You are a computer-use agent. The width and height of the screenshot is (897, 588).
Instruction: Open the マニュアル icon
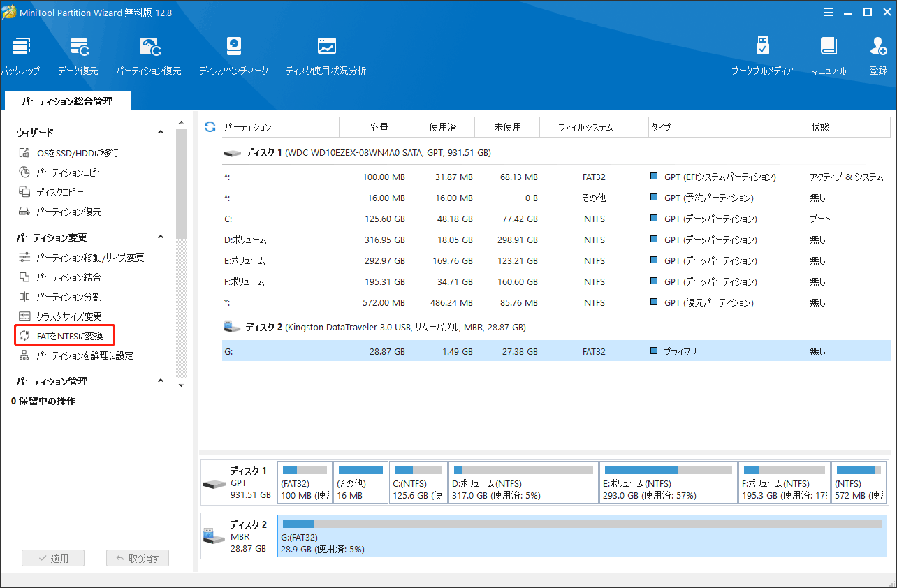829,56
